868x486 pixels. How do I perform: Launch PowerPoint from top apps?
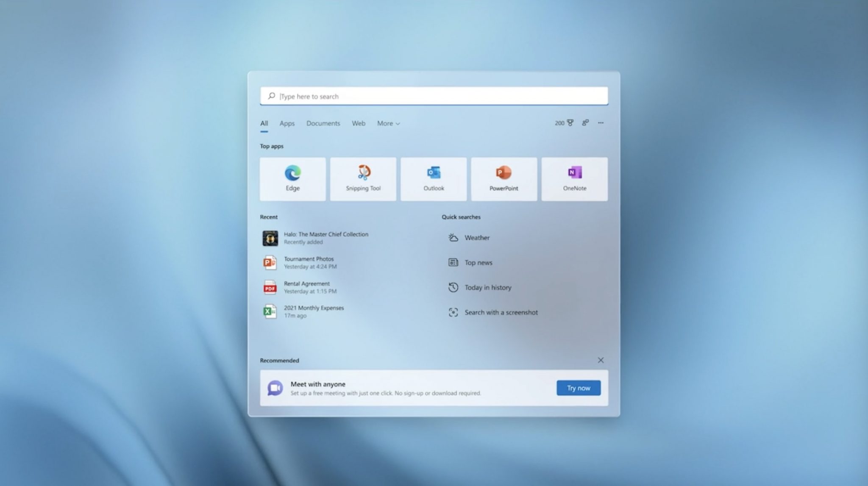click(x=504, y=179)
